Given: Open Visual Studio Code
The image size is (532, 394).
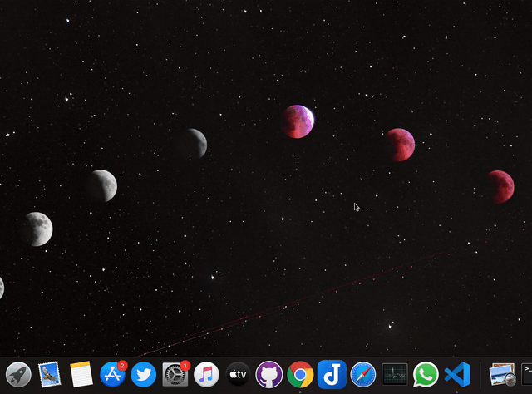Looking at the screenshot, I should pos(457,374).
